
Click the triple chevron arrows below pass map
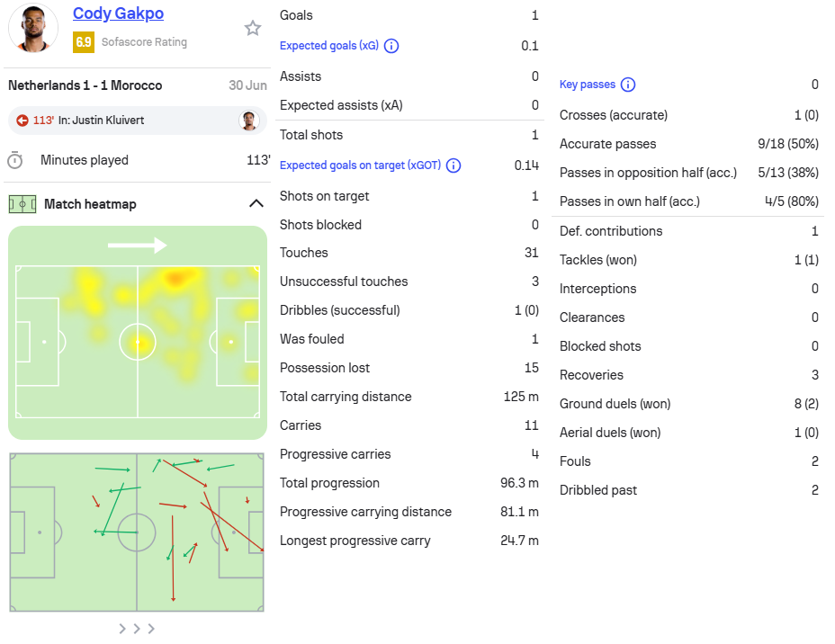coord(137,629)
